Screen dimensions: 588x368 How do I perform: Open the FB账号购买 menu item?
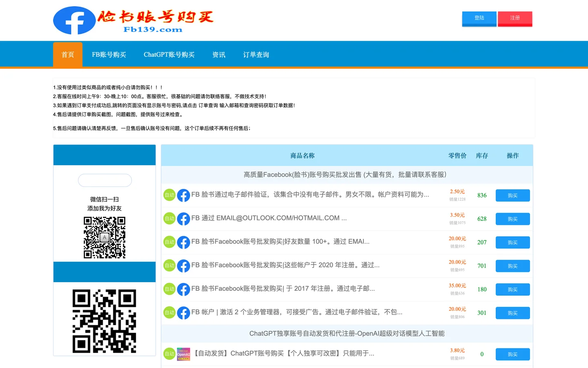109,54
